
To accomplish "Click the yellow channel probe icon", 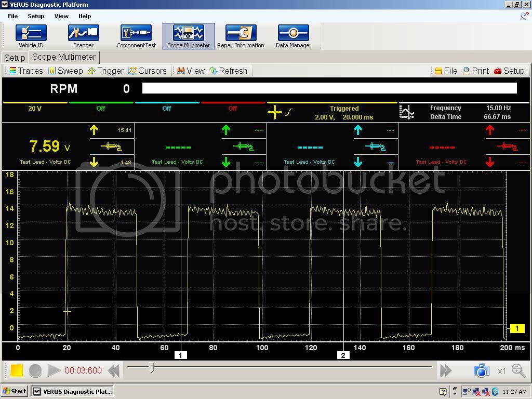I will click(x=112, y=147).
